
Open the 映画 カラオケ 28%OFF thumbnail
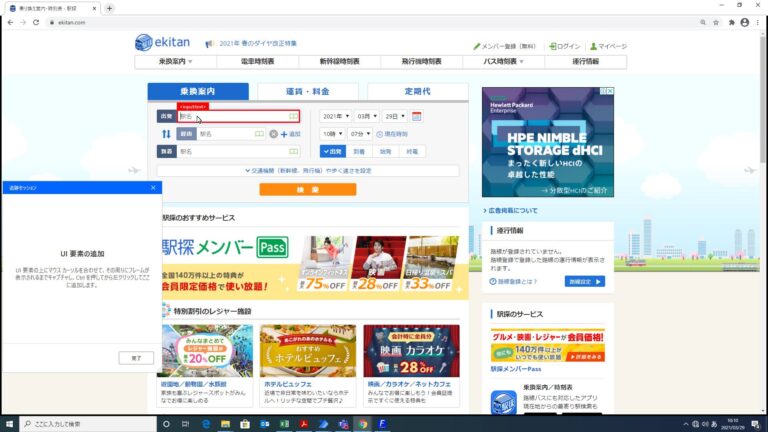(411, 351)
